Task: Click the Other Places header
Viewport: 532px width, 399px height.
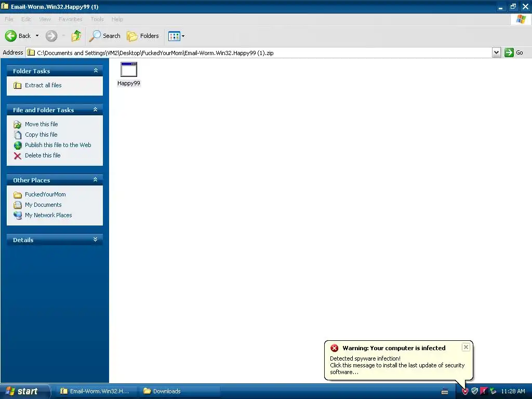Action: [x=55, y=180]
